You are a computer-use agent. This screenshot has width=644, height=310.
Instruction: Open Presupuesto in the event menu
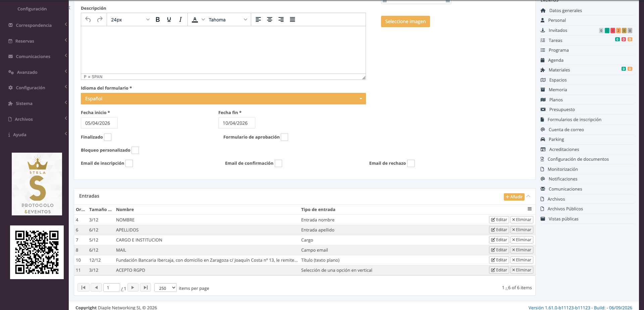point(562,110)
